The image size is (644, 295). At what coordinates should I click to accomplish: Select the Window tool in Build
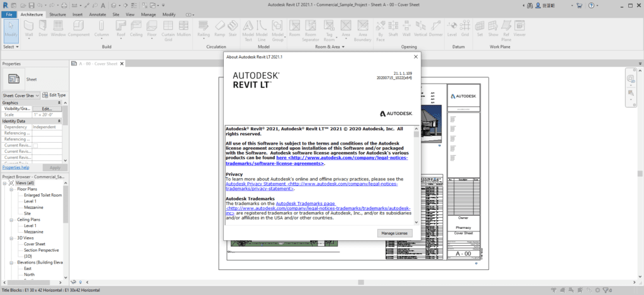[x=58, y=29]
